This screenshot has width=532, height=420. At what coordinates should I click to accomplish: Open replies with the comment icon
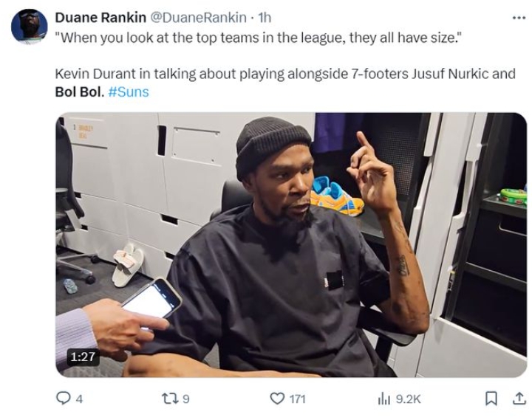click(x=63, y=399)
